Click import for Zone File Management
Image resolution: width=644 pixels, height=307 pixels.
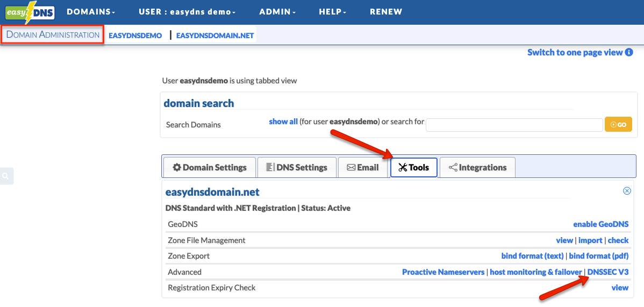click(590, 240)
